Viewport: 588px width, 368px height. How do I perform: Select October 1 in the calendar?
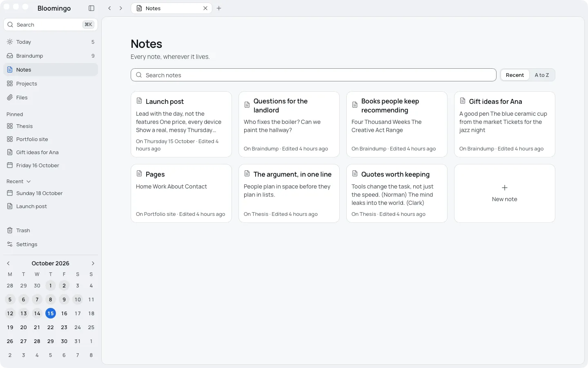[x=51, y=285]
